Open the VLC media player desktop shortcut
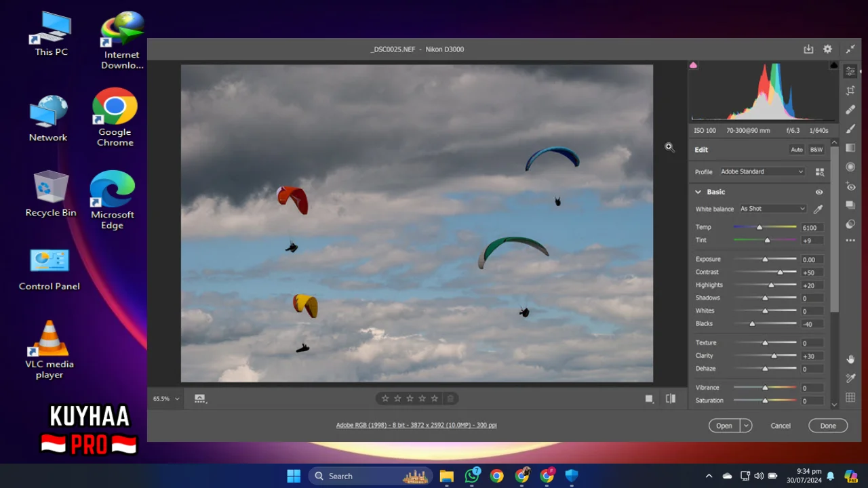Viewport: 868px width, 488px height. click(x=50, y=349)
